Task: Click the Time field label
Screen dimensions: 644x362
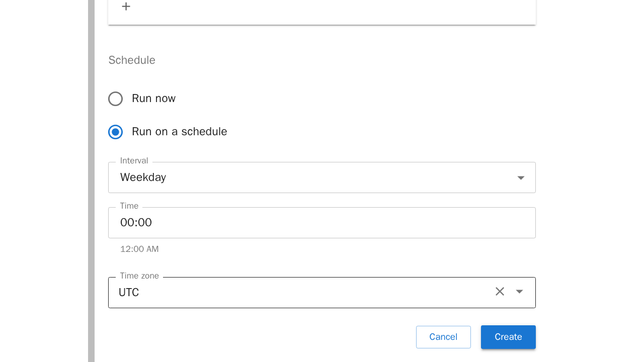Action: coord(129,206)
